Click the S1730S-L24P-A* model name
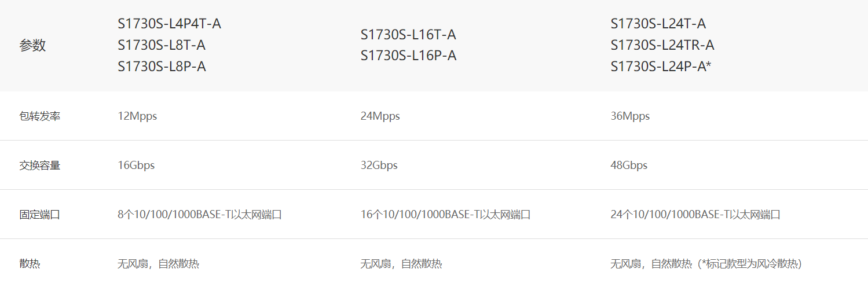This screenshot has width=868, height=287. pyautogui.click(x=661, y=67)
